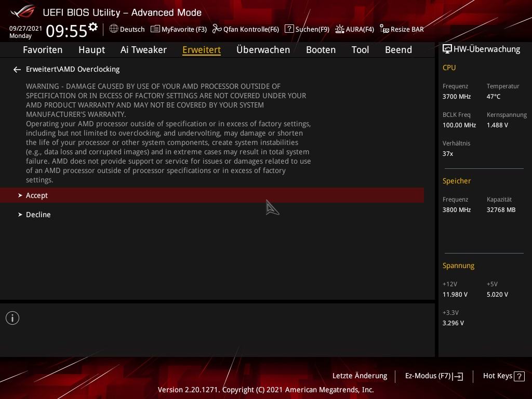Screen dimensions: 532x399
Task: Switch to the Haupt tab
Action: coord(91,50)
